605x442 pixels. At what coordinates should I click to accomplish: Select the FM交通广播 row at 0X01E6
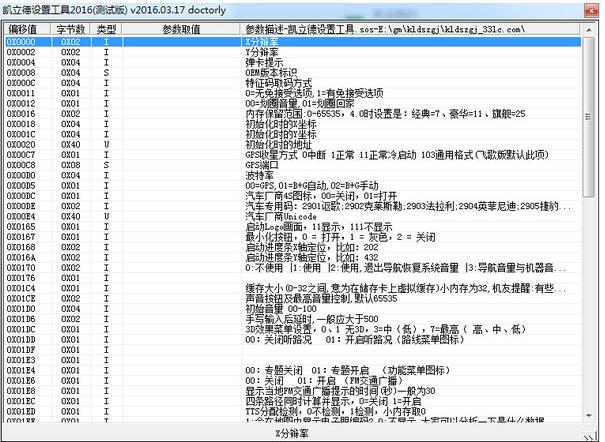[x=292, y=381]
